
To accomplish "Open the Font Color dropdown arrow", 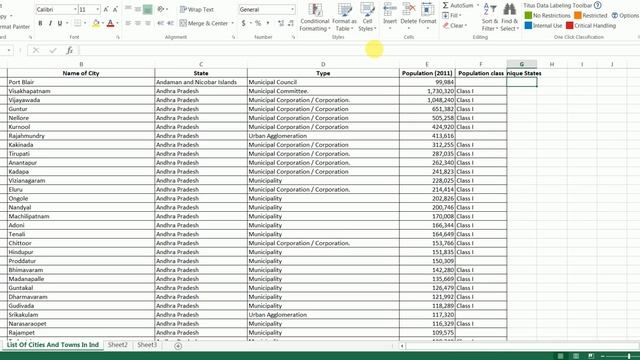I will pyautogui.click(x=118, y=23).
